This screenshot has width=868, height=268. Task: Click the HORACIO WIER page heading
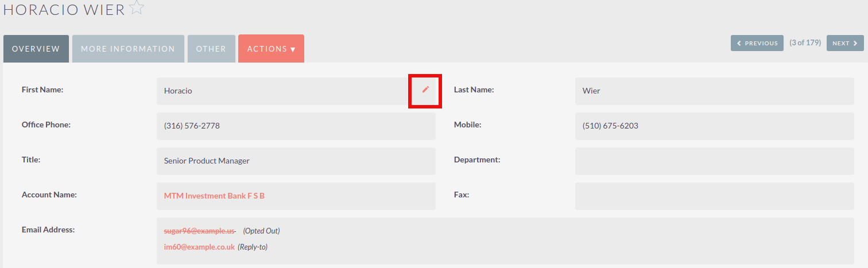64,10
